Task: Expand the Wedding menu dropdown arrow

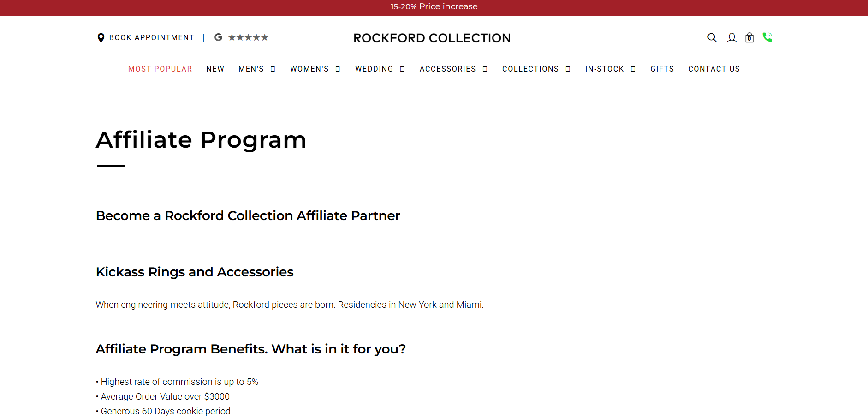Action: pos(403,69)
